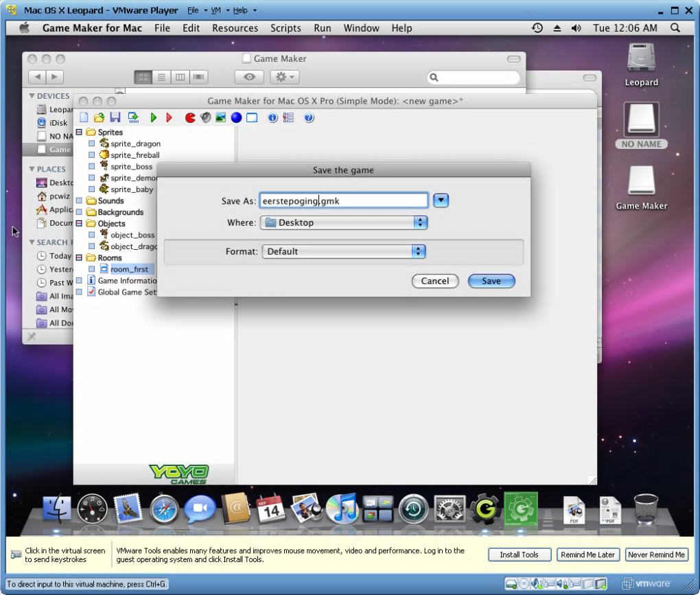Open the Scripts menu

pos(285,28)
